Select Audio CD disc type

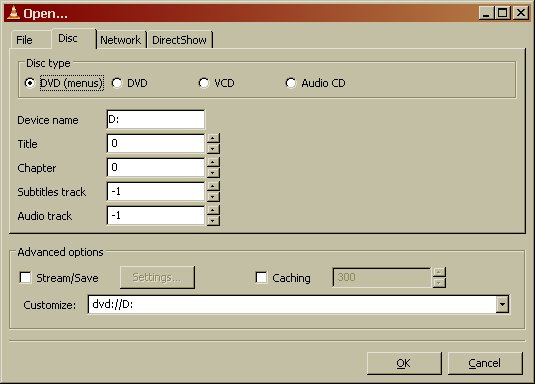(x=291, y=83)
